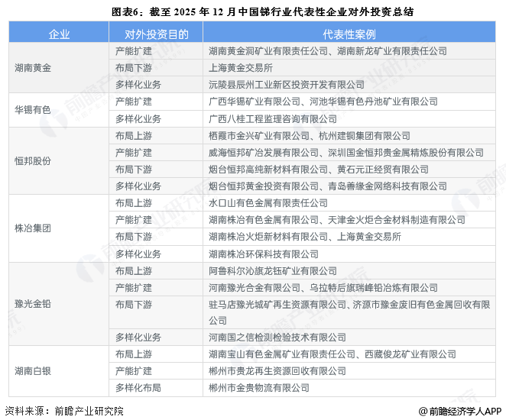Select the 代表性案例 column header
Screen dimensions: 506x420
coord(349,34)
